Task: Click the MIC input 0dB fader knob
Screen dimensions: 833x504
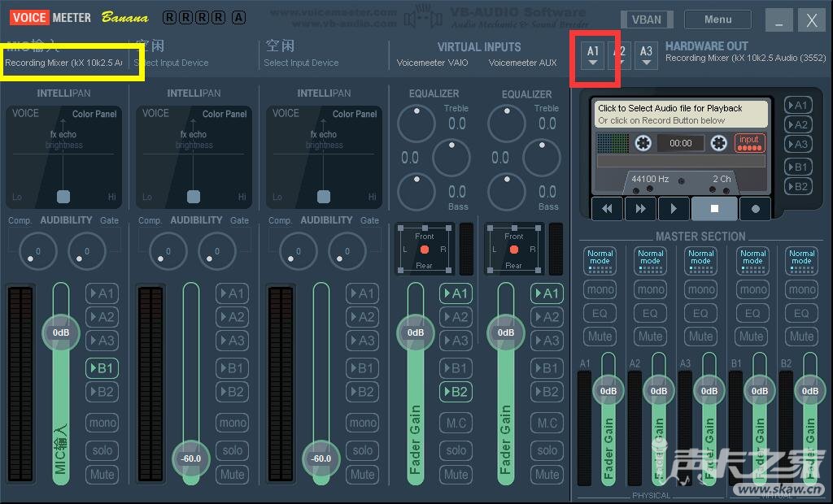Action: click(x=61, y=333)
